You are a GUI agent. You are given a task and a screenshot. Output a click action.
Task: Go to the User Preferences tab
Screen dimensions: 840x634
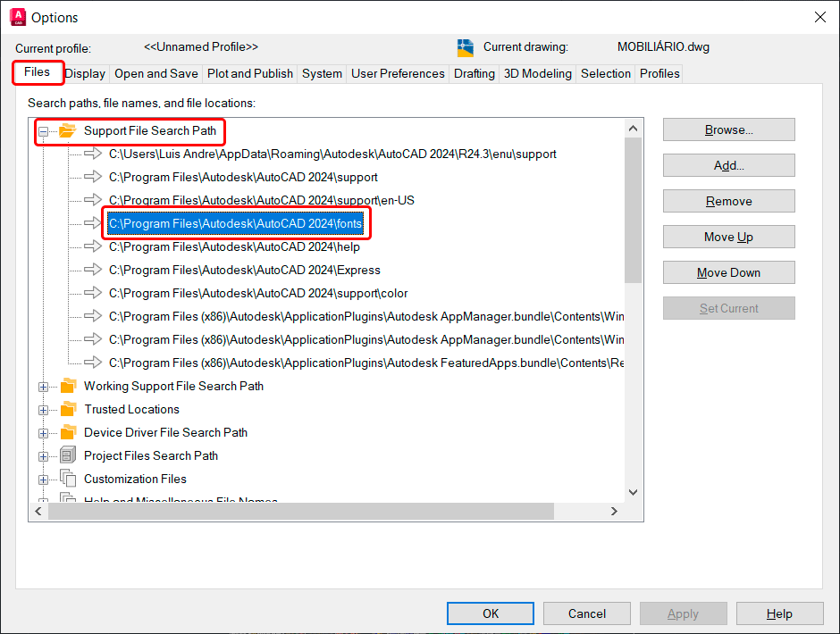[x=398, y=74]
